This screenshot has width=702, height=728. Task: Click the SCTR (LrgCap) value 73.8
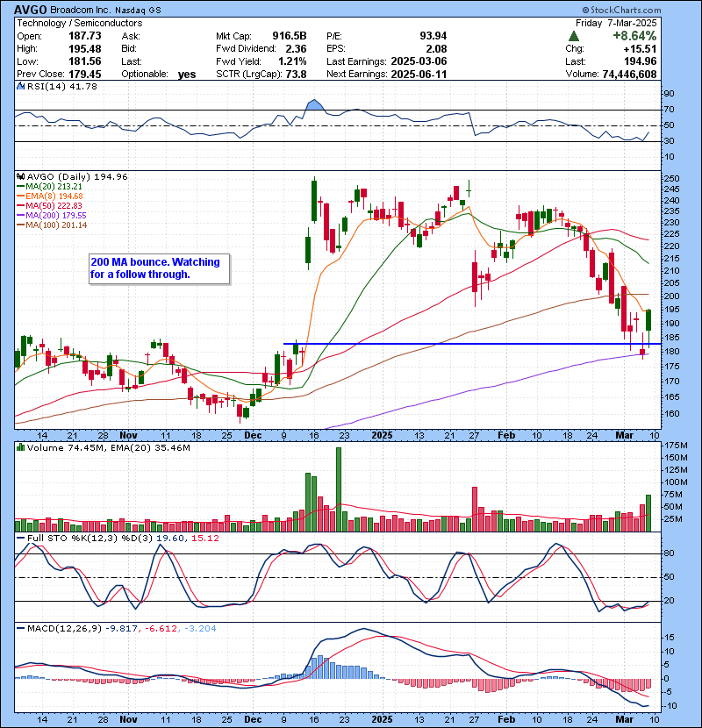(x=297, y=74)
